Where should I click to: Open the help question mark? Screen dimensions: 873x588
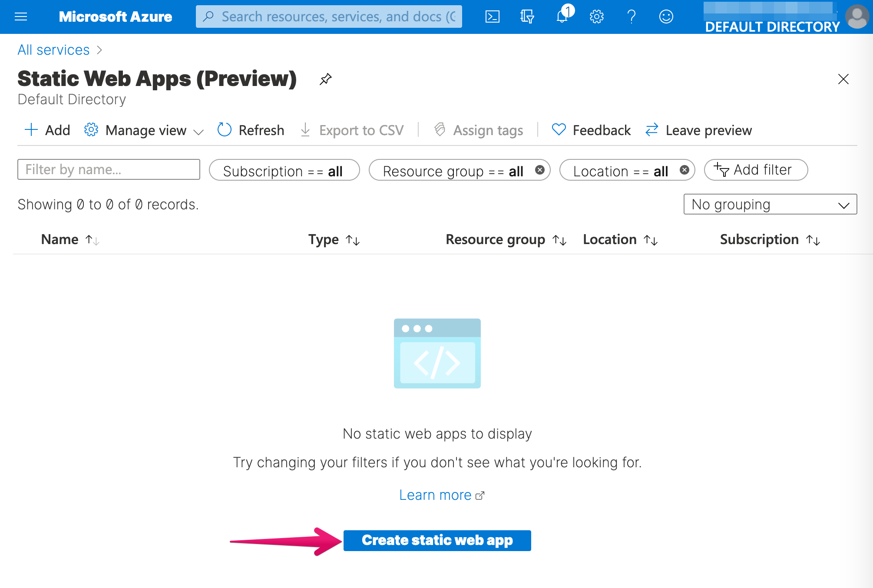coord(632,17)
